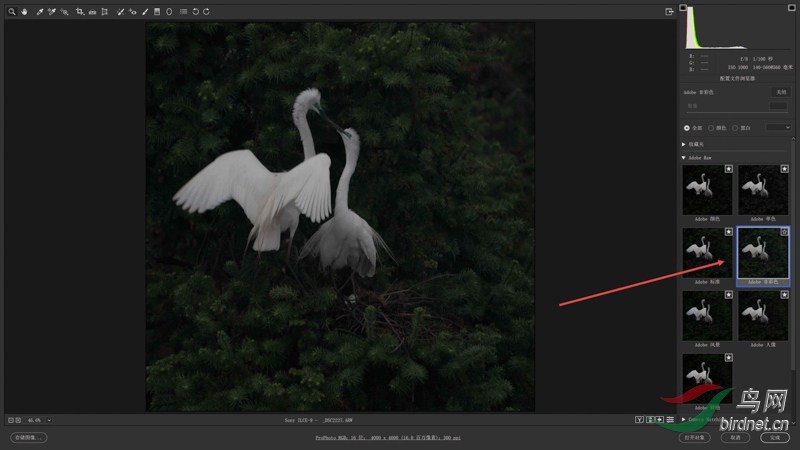
Task: Open the preview preferences sliders icon
Action: tap(670, 419)
